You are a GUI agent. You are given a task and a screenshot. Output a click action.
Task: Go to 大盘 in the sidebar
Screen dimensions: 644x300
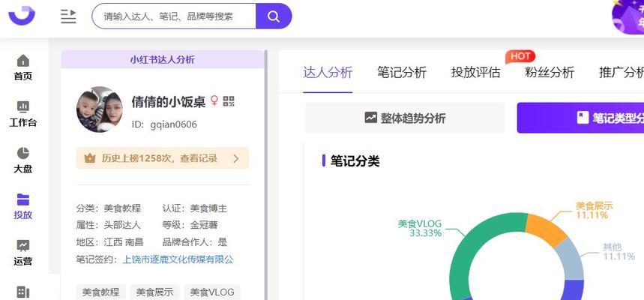23,160
